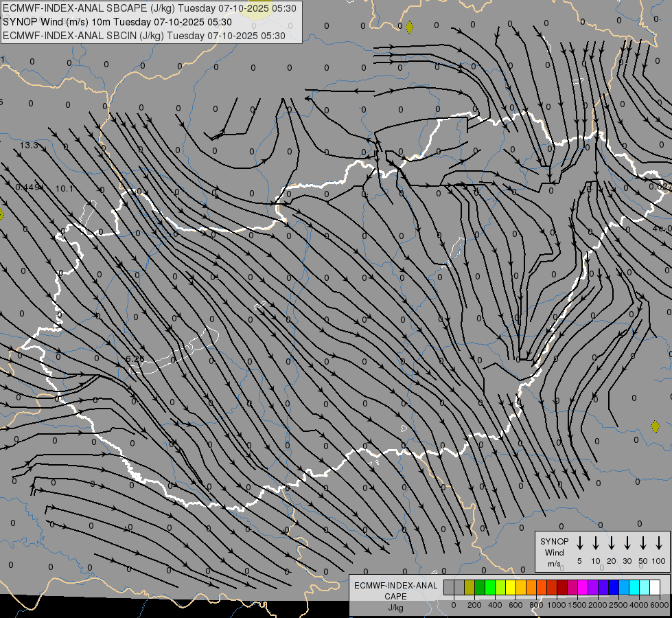672x618 pixels.
Task: Click the 13.3 value on the map
Action: [x=29, y=146]
